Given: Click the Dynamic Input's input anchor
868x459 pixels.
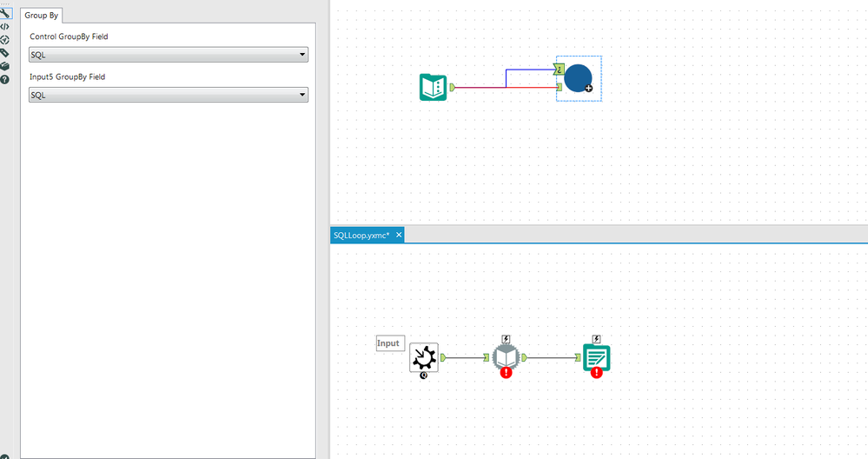Looking at the screenshot, I should pyautogui.click(x=487, y=357).
